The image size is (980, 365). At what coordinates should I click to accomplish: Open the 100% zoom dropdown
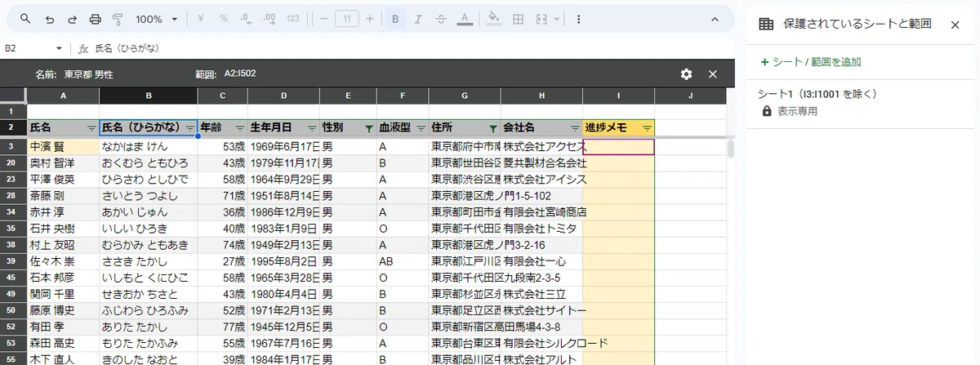(157, 19)
